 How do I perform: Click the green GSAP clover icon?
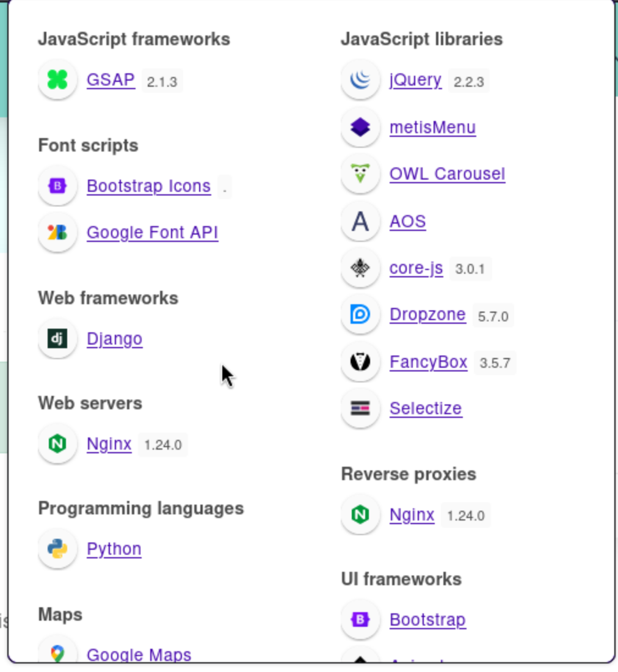[x=57, y=80]
